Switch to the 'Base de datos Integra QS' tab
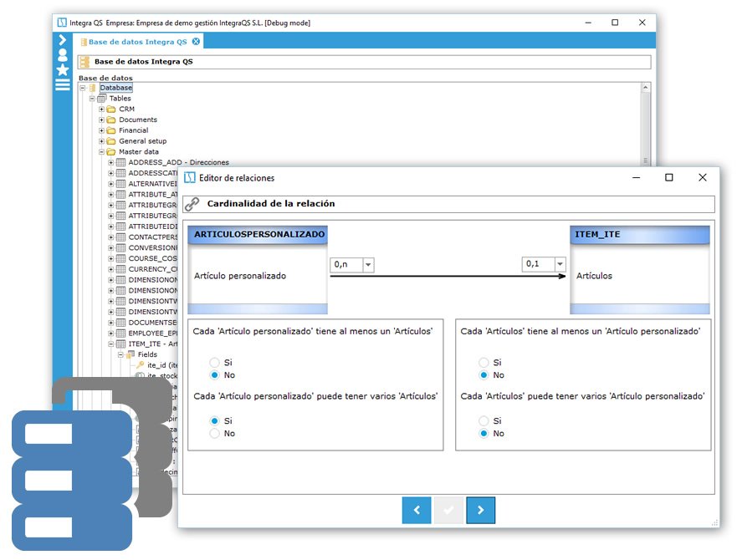Screen dimensions: 737x560 pos(138,42)
